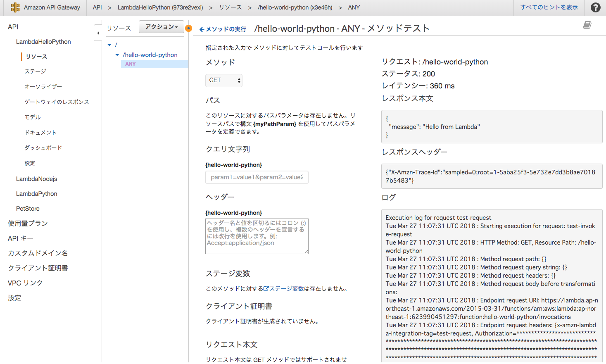Screen dimensions: 606x364
Task: Open ダッシュボード in the sidebar
Action: (x=43, y=148)
